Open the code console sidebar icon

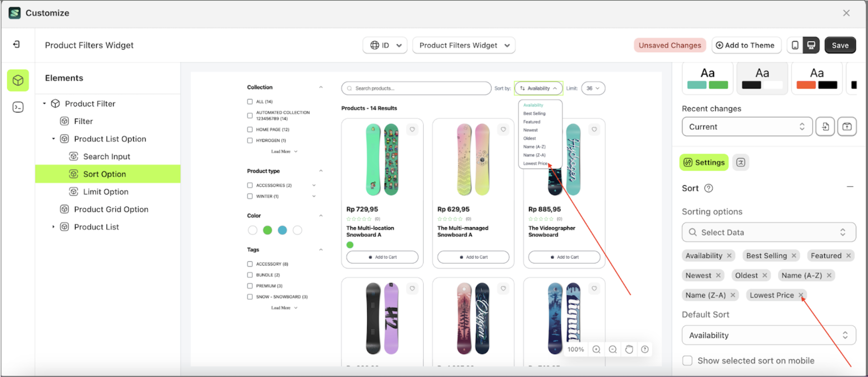click(x=18, y=107)
